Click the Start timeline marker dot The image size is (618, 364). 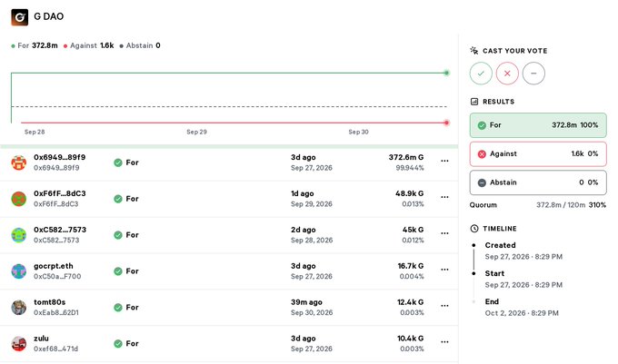[x=473, y=273]
